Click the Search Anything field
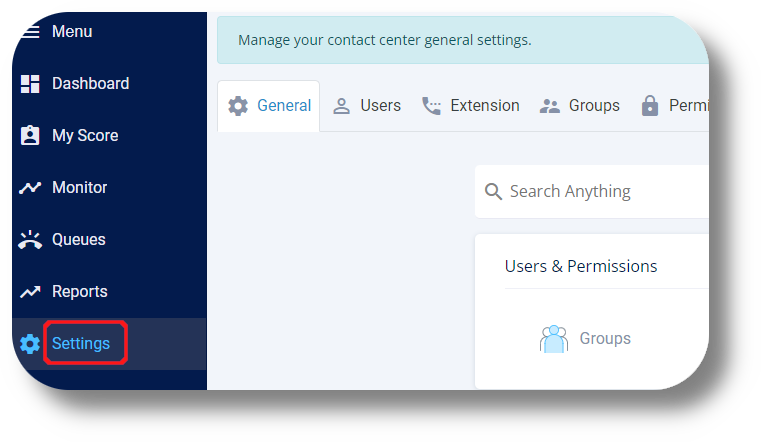 [x=600, y=192]
